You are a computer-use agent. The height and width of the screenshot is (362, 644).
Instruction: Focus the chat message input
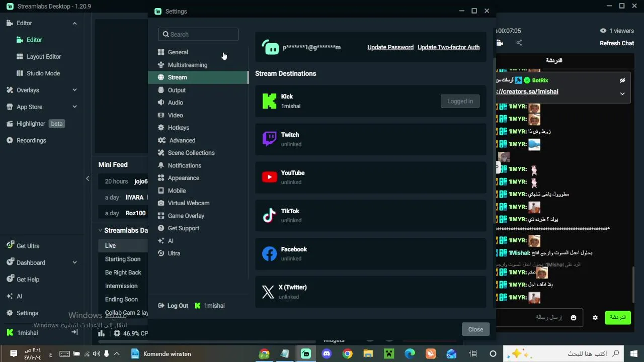(x=539, y=318)
